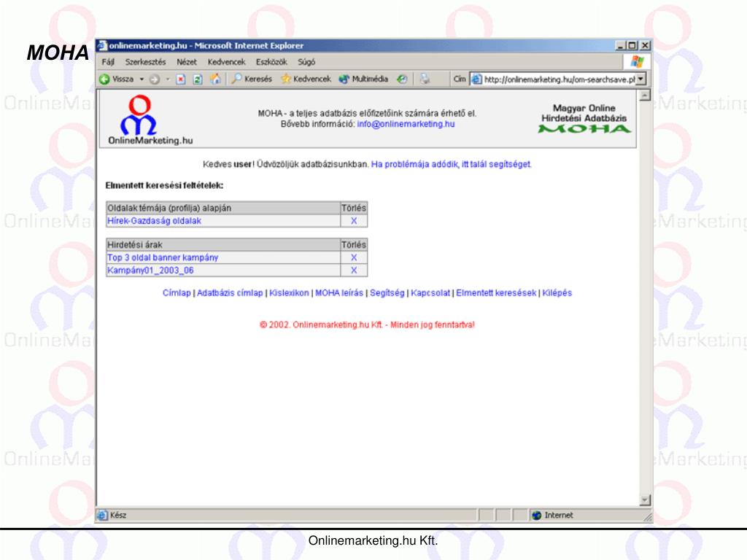
Task: Click the address bar URL field
Action: pyautogui.click(x=560, y=79)
